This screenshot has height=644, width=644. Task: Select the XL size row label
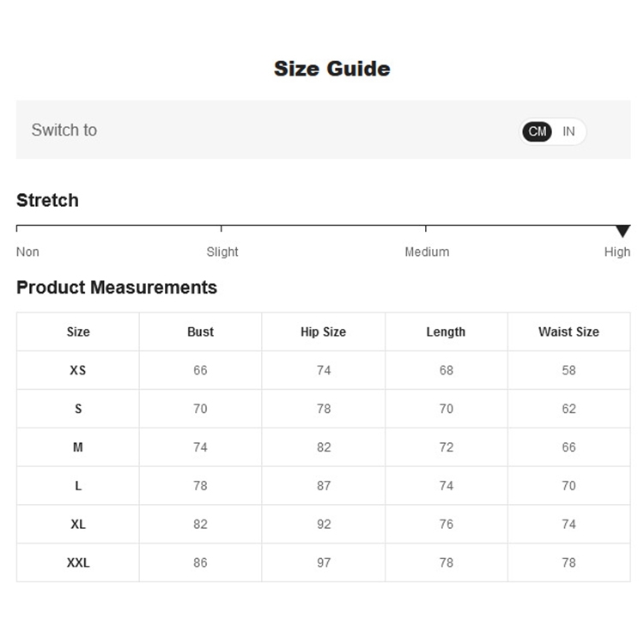pyautogui.click(x=78, y=524)
